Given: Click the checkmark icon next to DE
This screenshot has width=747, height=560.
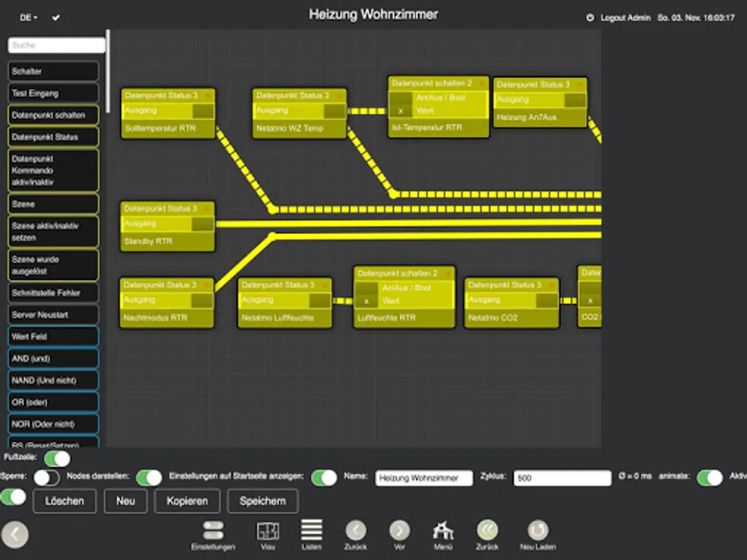Looking at the screenshot, I should 56,18.
